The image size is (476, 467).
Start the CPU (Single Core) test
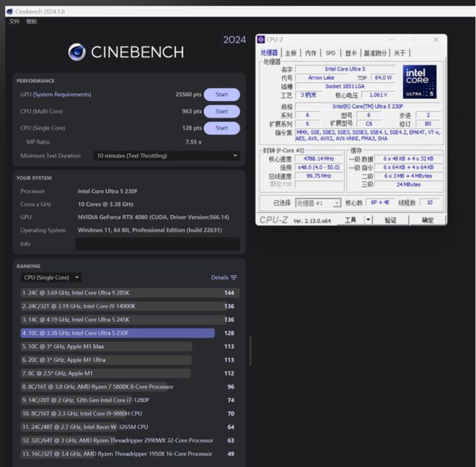pos(221,128)
